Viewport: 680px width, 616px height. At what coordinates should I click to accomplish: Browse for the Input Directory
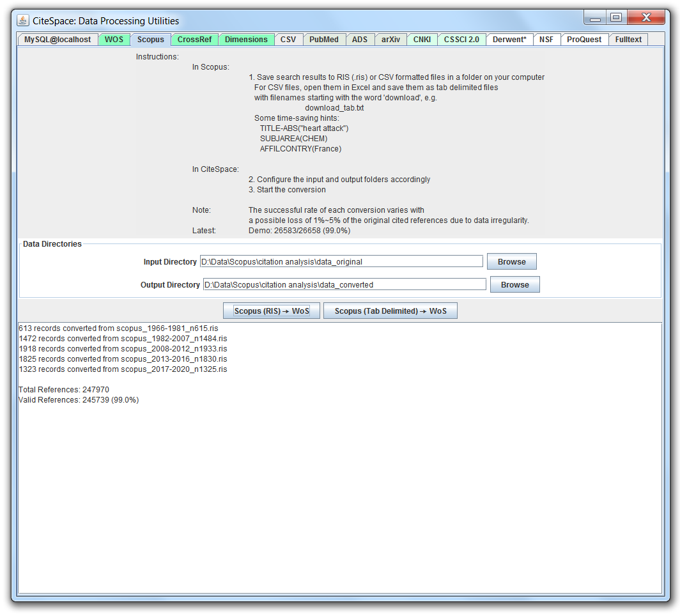512,261
